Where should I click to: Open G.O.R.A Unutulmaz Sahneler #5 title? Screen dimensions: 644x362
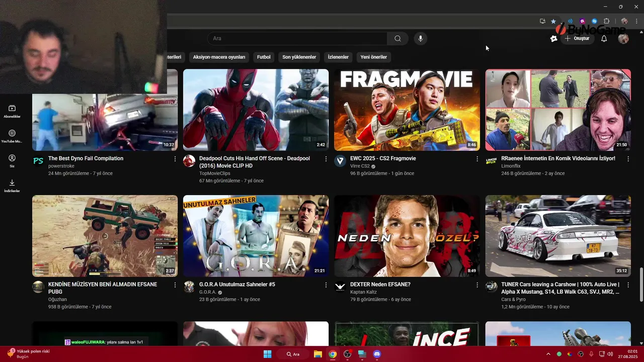click(237, 285)
